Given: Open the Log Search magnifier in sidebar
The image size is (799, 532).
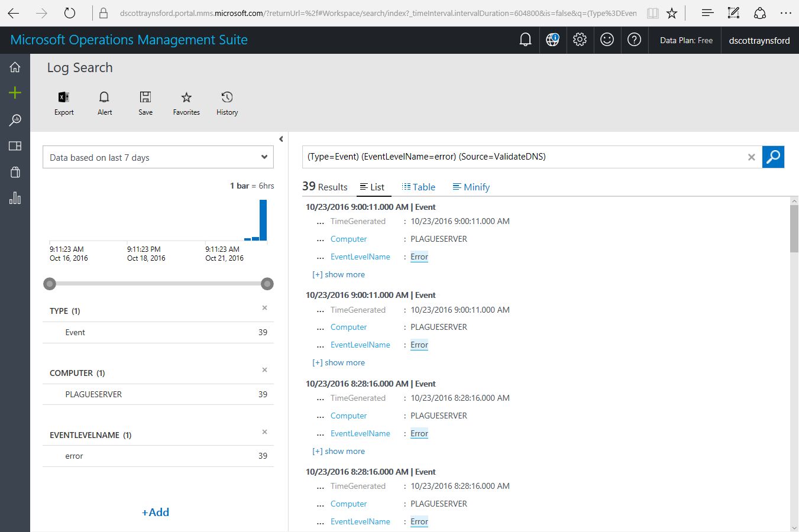Looking at the screenshot, I should coord(15,120).
